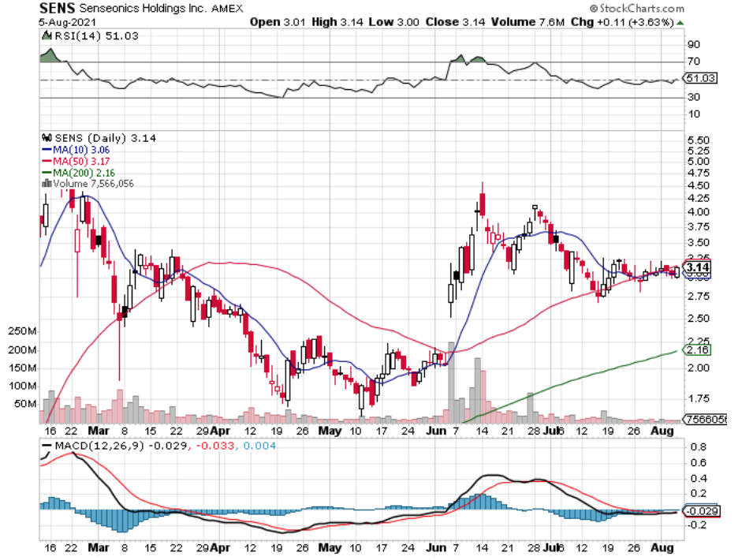The width and height of the screenshot is (738, 560).
Task: Click the 51.03 RSI value tag on the right axis
Action: [701, 78]
